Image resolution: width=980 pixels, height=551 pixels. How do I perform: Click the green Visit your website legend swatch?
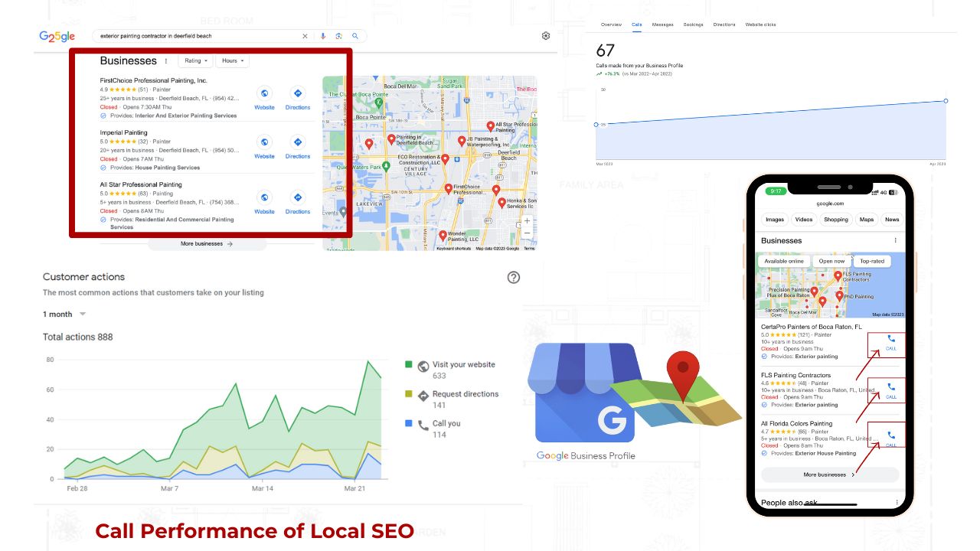tap(409, 365)
